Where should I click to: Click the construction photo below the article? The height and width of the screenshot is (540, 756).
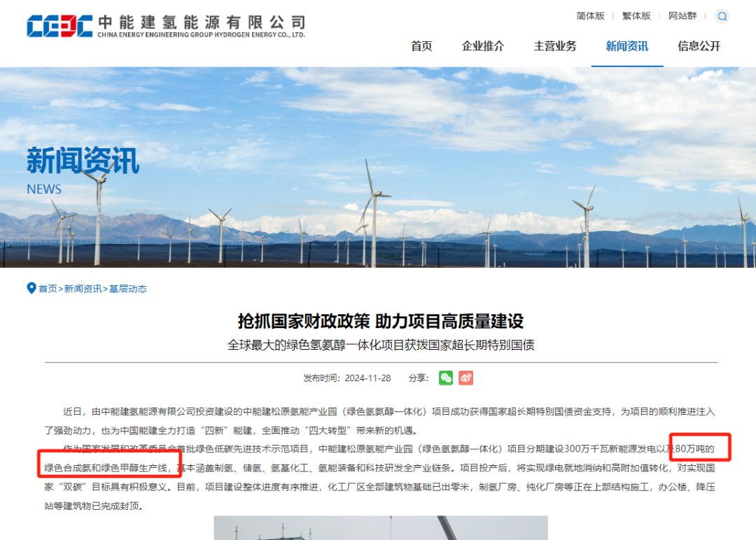click(381, 528)
